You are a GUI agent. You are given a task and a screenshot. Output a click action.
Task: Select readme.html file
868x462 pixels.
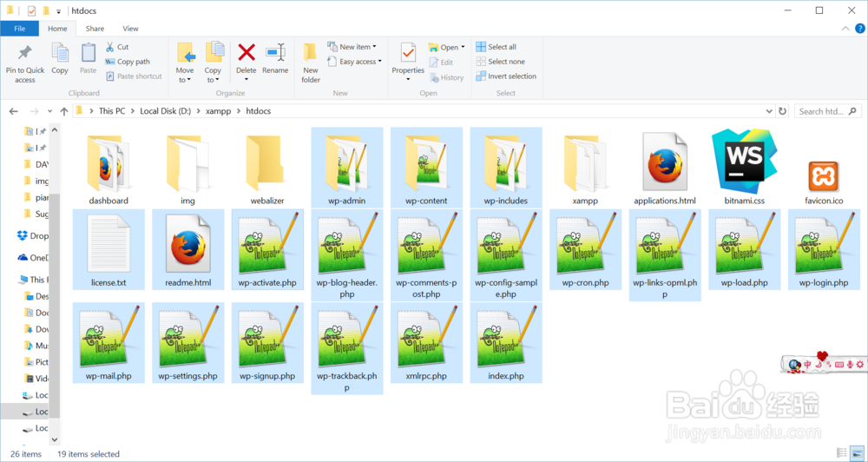188,249
